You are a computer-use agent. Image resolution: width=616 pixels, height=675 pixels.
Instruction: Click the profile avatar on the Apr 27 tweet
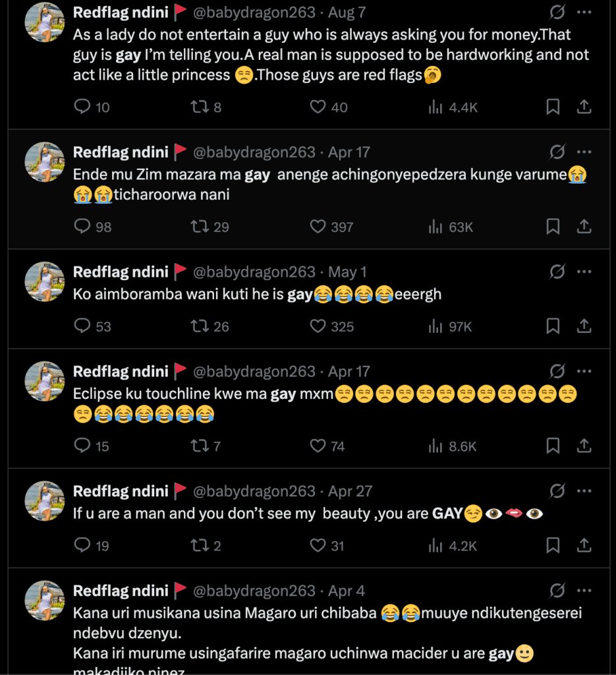pyautogui.click(x=44, y=501)
